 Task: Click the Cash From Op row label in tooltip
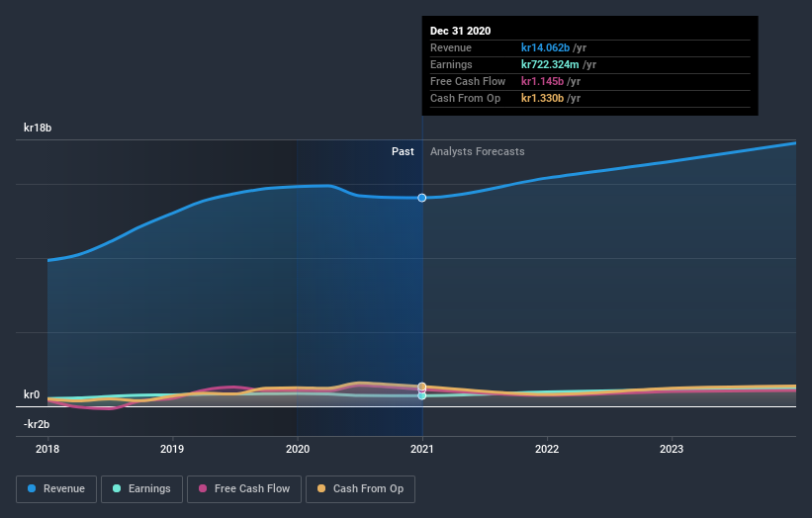[x=466, y=98]
